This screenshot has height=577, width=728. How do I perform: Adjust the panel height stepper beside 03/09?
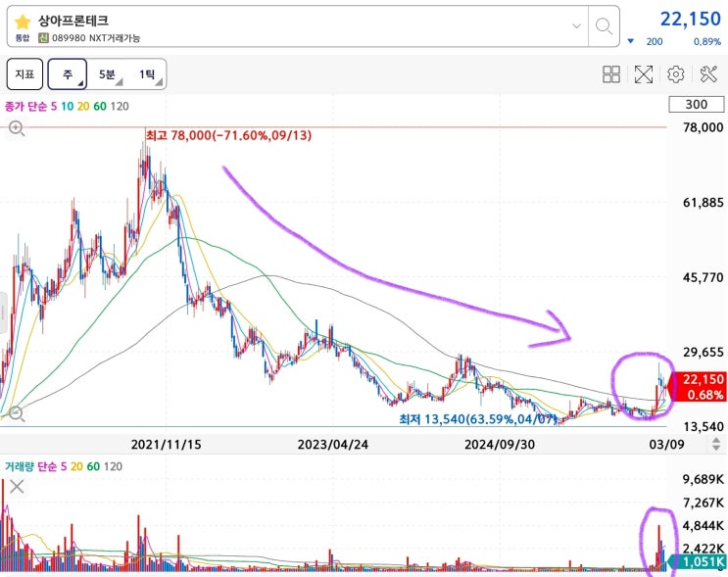click(x=716, y=444)
